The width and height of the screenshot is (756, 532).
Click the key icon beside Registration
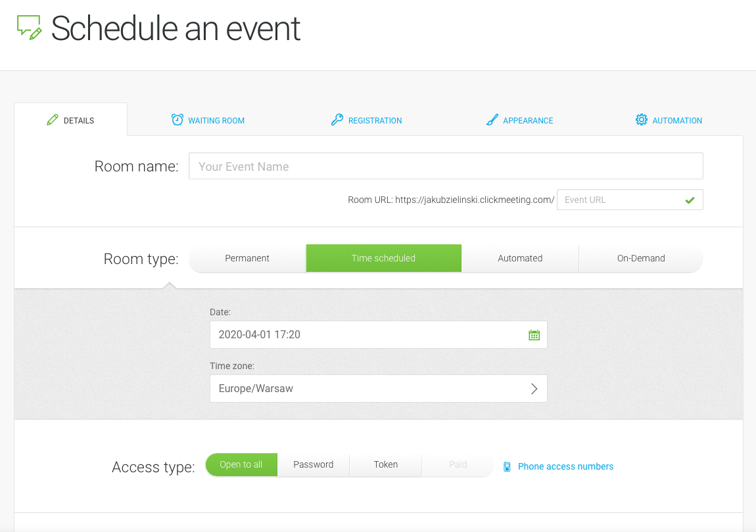337,120
